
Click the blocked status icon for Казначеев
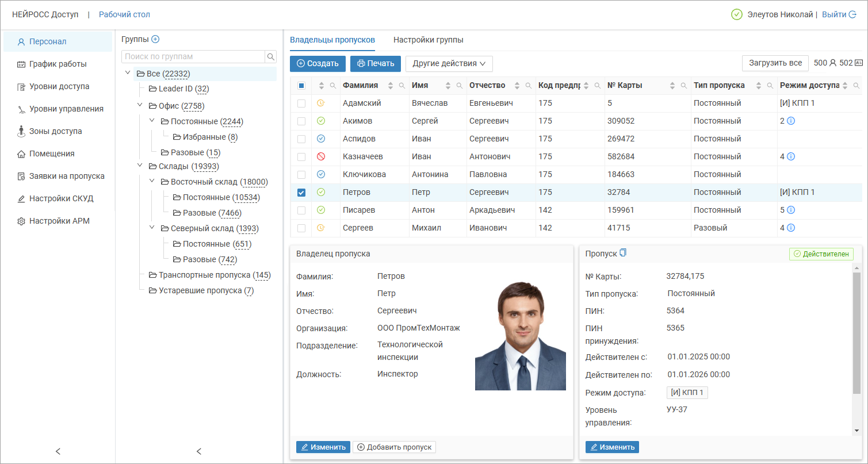[321, 156]
